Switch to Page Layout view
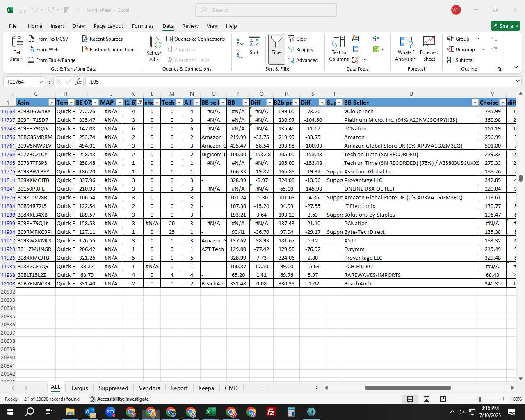This screenshot has width=525, height=420. click(426, 399)
